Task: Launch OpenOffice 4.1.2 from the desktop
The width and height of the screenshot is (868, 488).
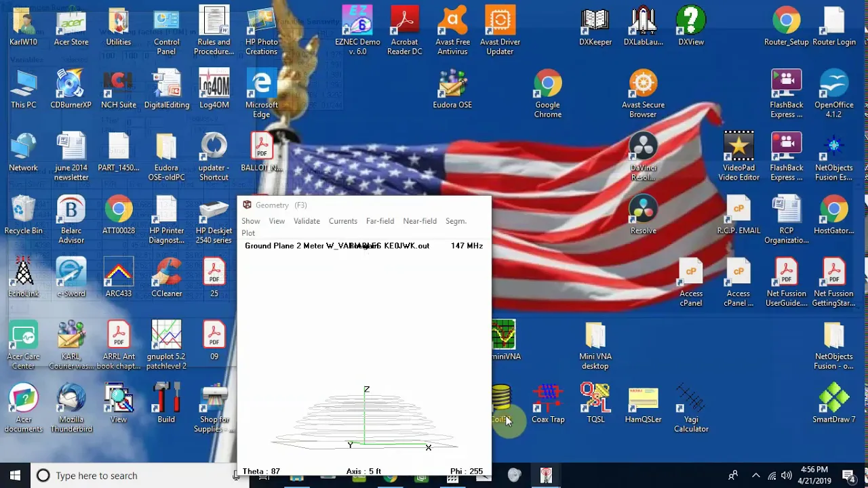Action: pyautogui.click(x=834, y=94)
